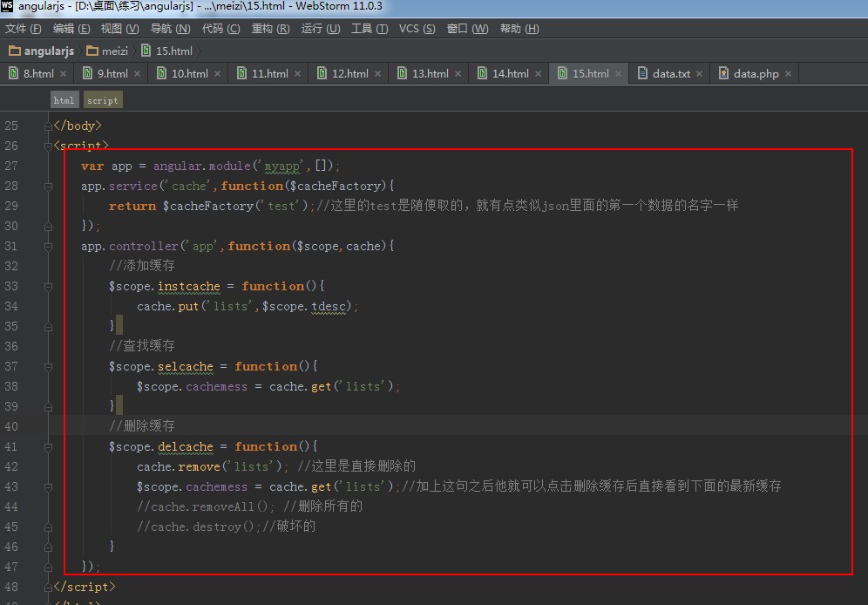Image resolution: width=868 pixels, height=605 pixels.
Task: Collapse the app.controller fold on line 31
Action: tap(48, 247)
